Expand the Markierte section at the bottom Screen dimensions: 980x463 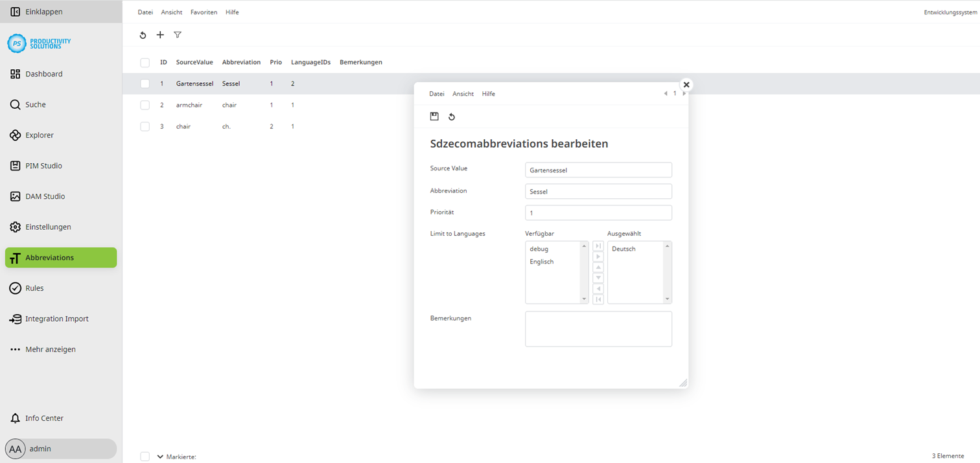pyautogui.click(x=160, y=456)
